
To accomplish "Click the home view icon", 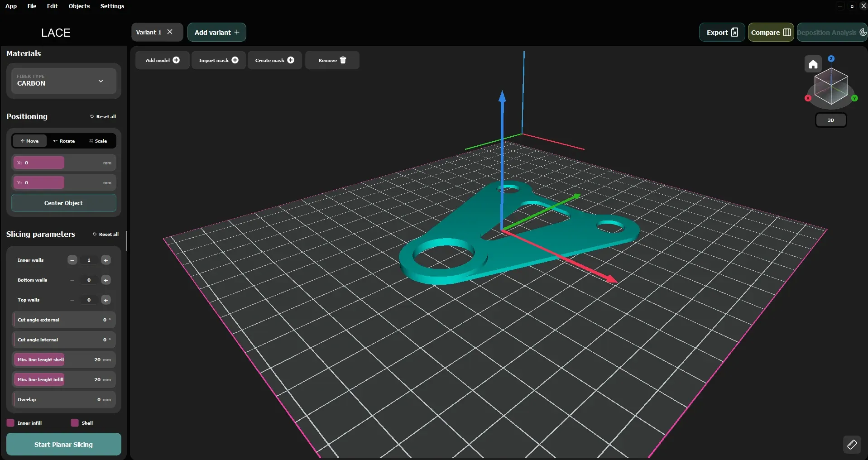I will (813, 64).
